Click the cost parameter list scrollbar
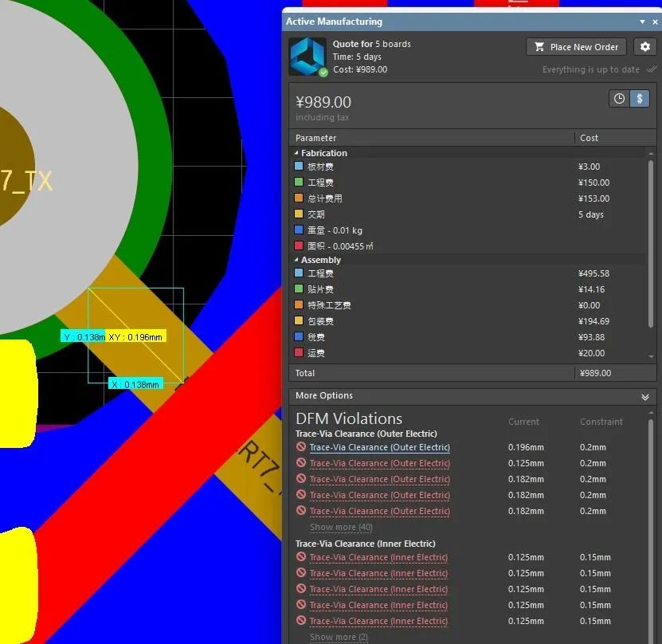 (651, 243)
